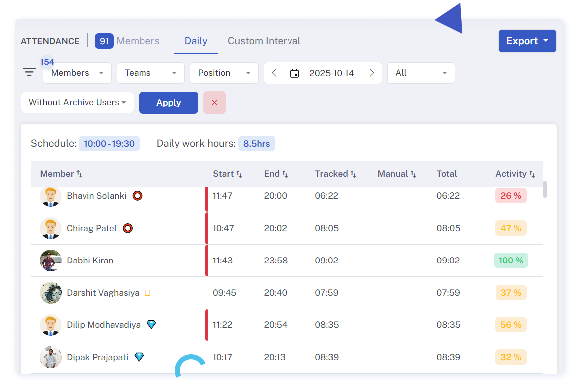
Task: Switch to Custom Interval tab
Action: 264,41
